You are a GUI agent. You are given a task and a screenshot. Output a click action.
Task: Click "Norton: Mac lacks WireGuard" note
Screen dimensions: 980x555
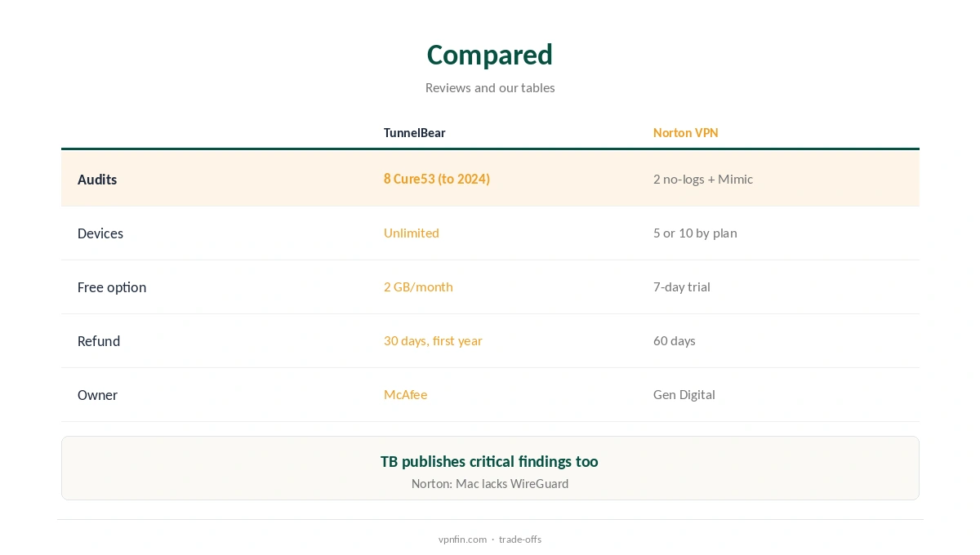pyautogui.click(x=490, y=483)
